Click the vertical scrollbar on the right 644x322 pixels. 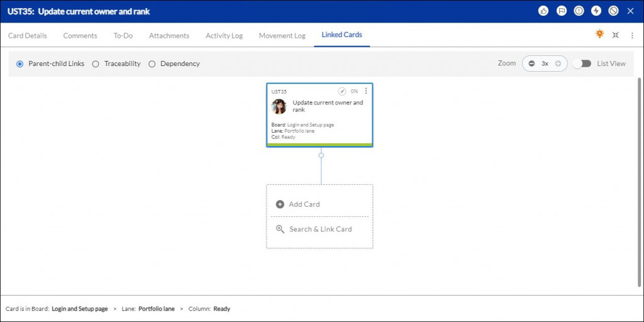click(639, 182)
